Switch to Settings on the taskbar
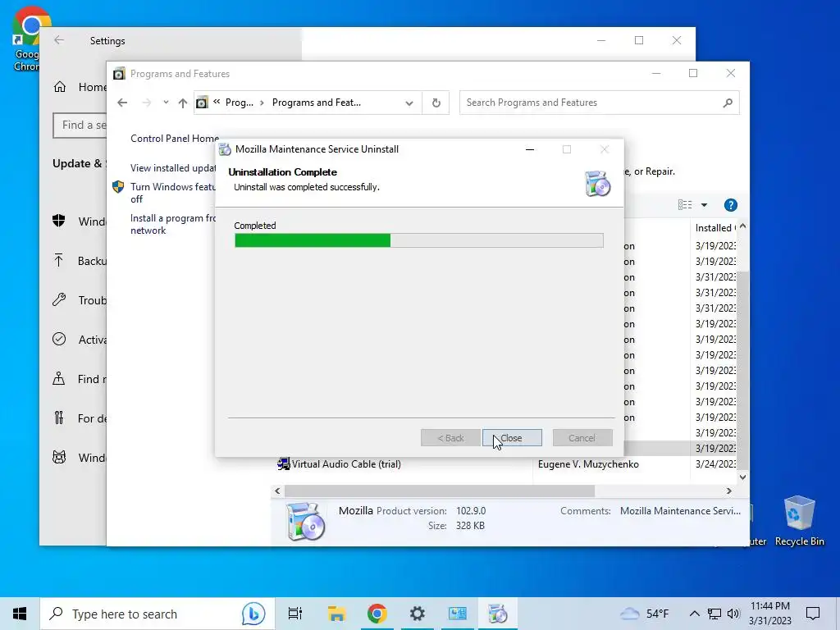 [x=418, y=614]
